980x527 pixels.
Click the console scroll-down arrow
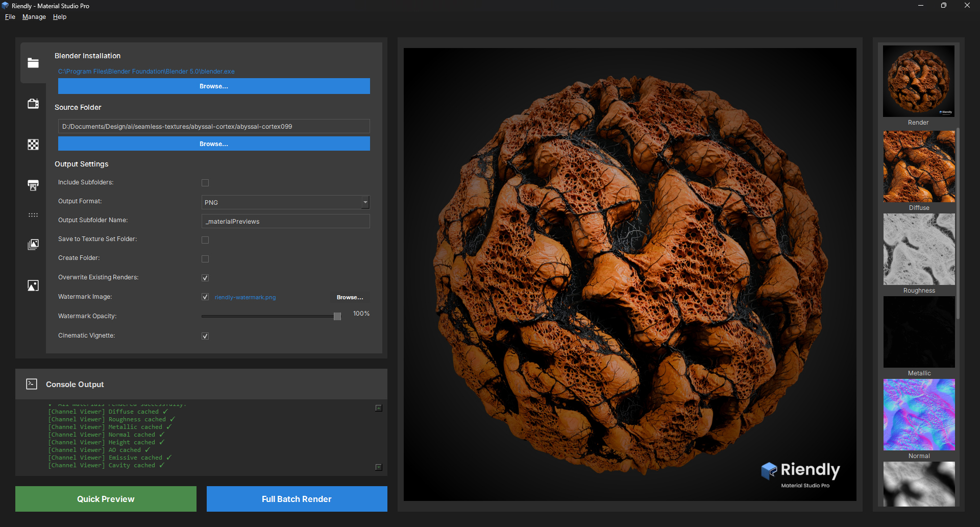[379, 467]
